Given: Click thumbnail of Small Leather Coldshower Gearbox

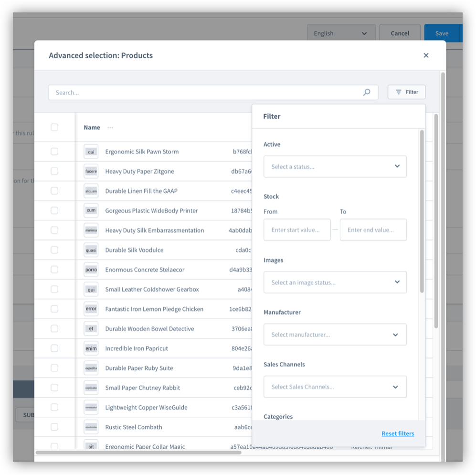Looking at the screenshot, I should (x=91, y=289).
